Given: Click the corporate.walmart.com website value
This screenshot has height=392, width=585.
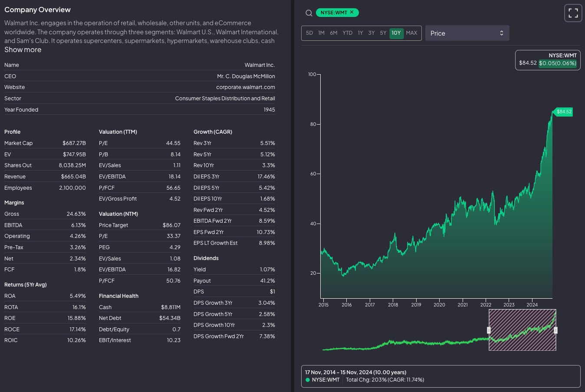Looking at the screenshot, I should coord(246,87).
